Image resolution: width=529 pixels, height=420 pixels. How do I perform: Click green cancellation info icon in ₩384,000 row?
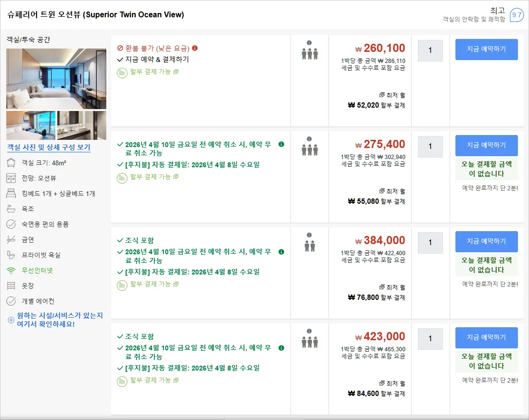(x=281, y=252)
